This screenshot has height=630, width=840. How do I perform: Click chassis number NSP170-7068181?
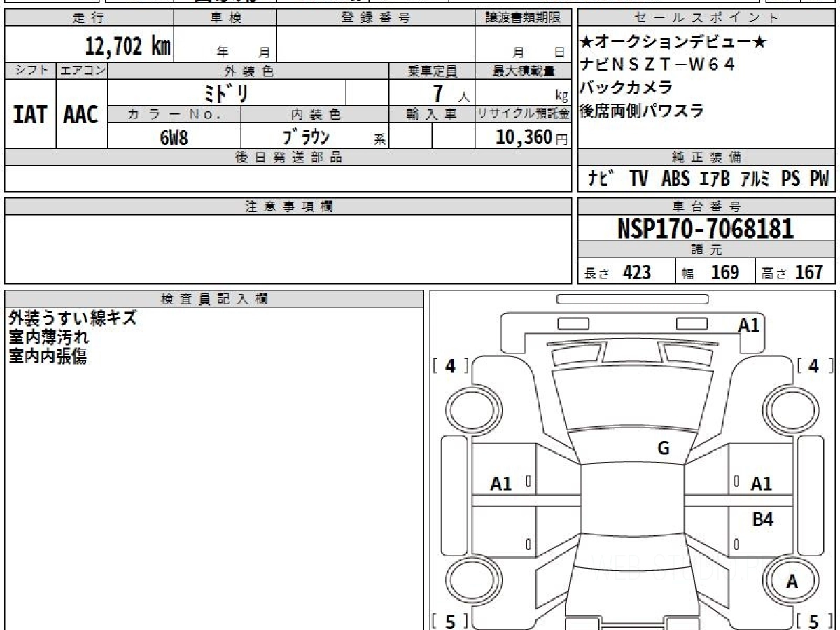[706, 228]
